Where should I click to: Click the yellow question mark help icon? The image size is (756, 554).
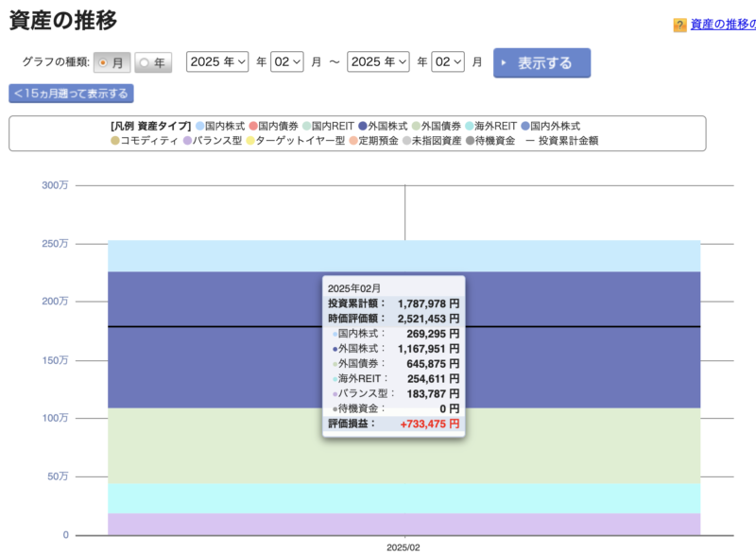pyautogui.click(x=679, y=26)
